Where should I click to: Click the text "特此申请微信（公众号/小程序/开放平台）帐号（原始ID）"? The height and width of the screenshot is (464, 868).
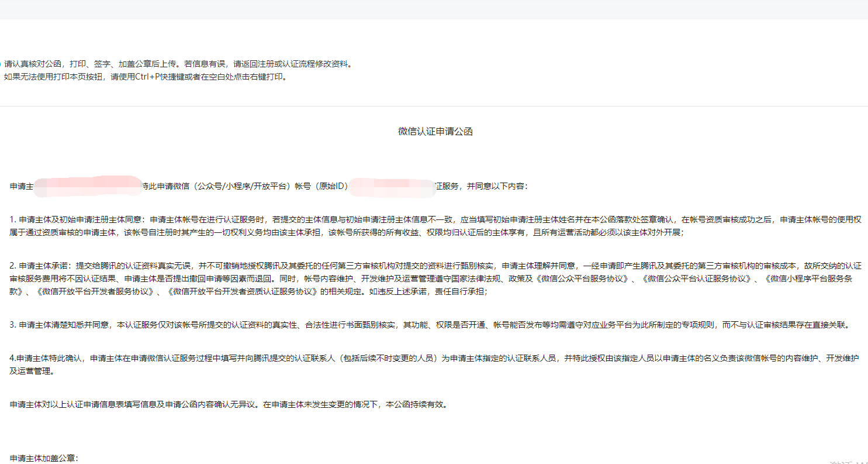coord(245,187)
